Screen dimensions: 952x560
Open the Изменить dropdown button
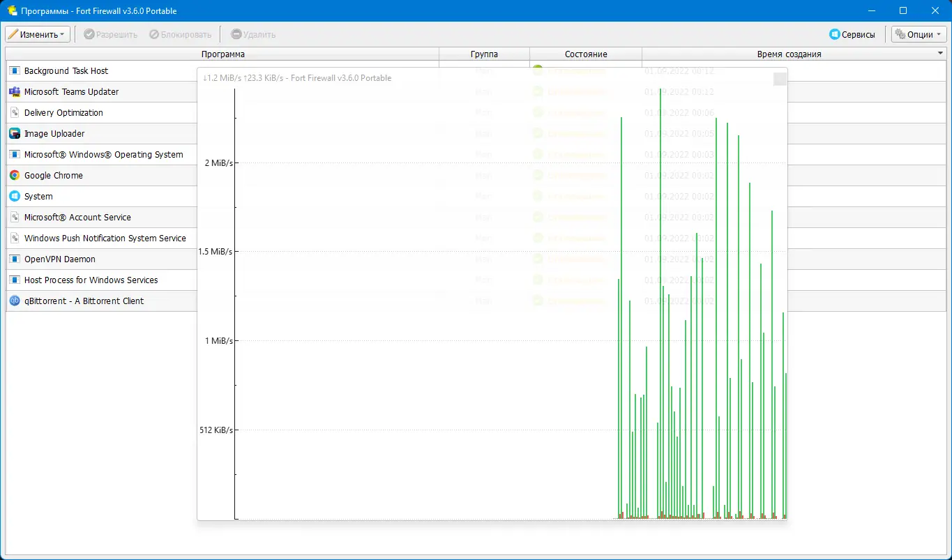[38, 34]
